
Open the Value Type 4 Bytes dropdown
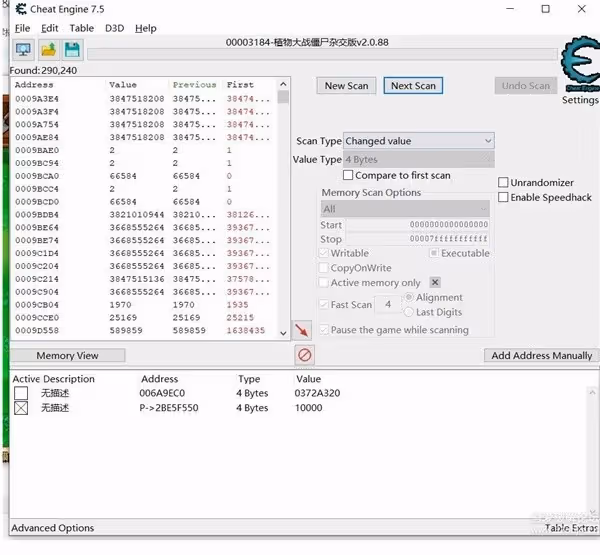(419, 159)
